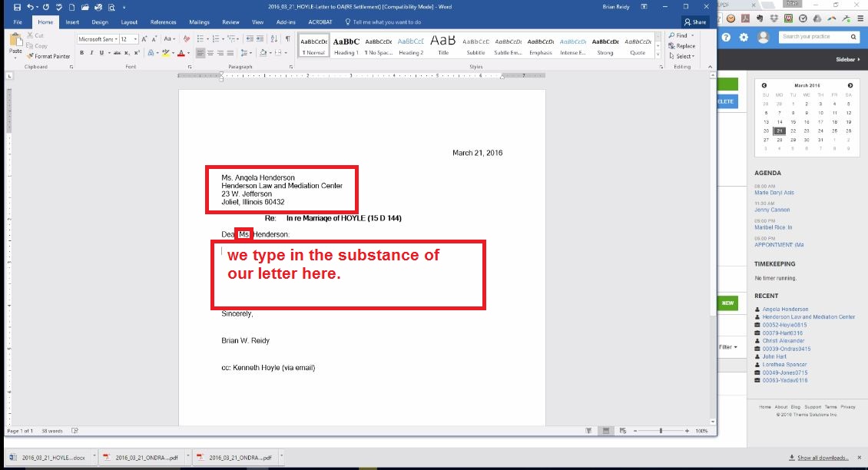Open the Sort tool in the Paragraph group

[273, 38]
